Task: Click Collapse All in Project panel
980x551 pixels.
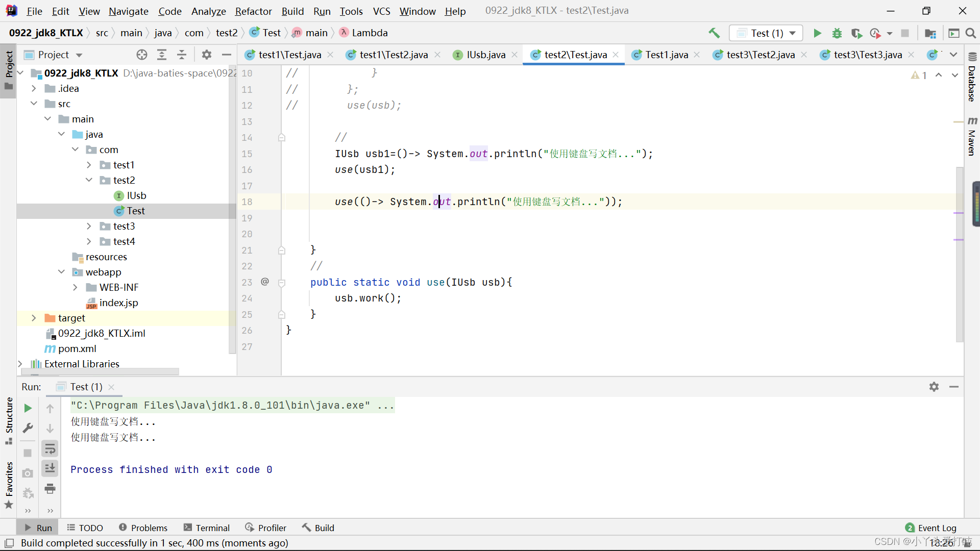Action: click(x=182, y=55)
